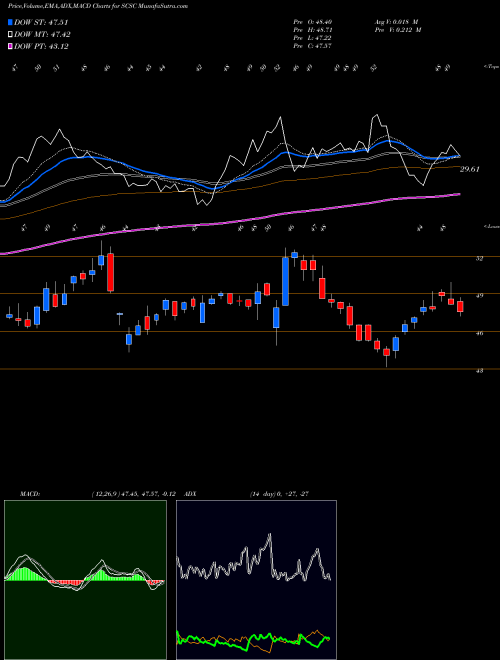Click the white DOW MT legend swatch
500x660 pixels.
[11, 35]
